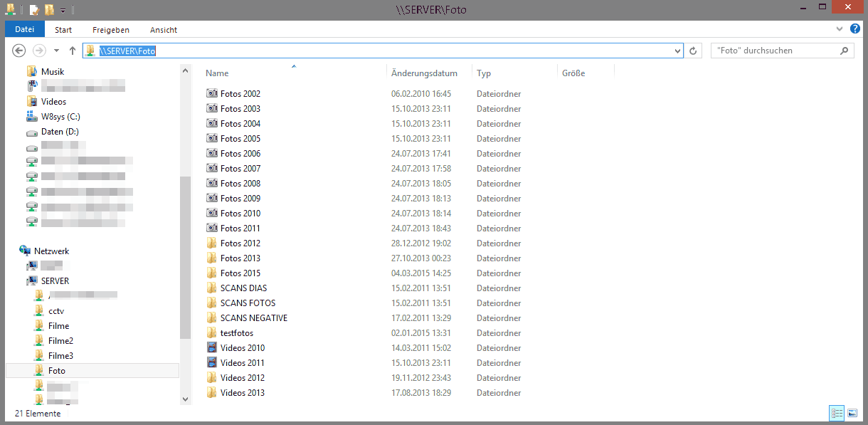The image size is (868, 425).
Task: Click the SCANS DIAS folder icon
Action: pyautogui.click(x=211, y=288)
